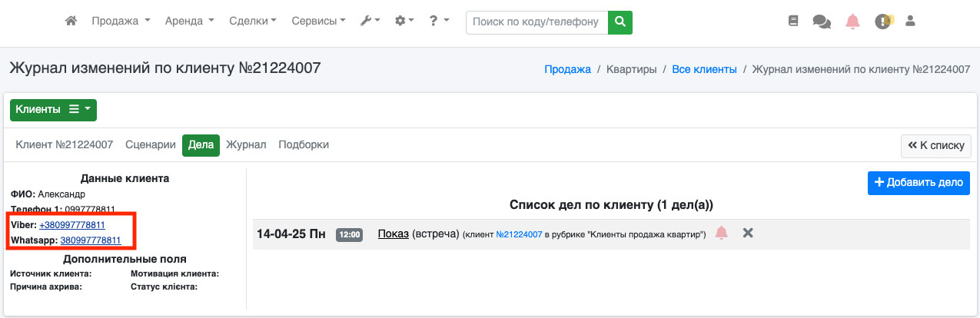980x318 pixels.
Task: Switch to the Журнал tab
Action: coord(246,145)
